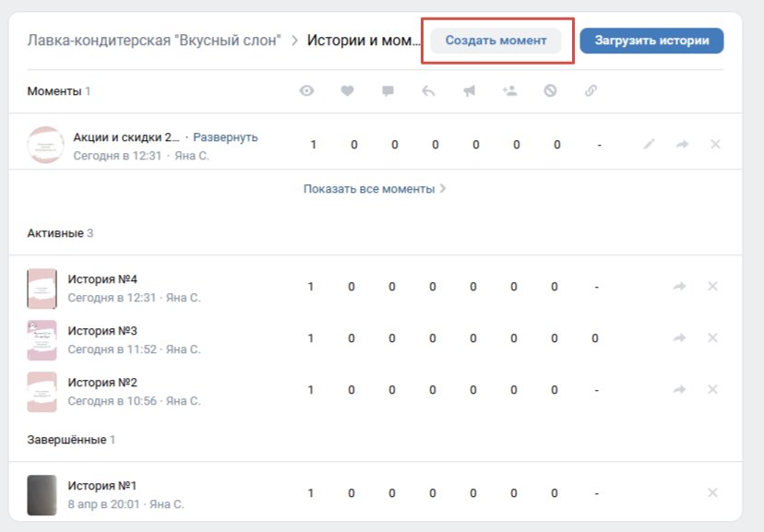Click the Активные section heading

point(55,233)
